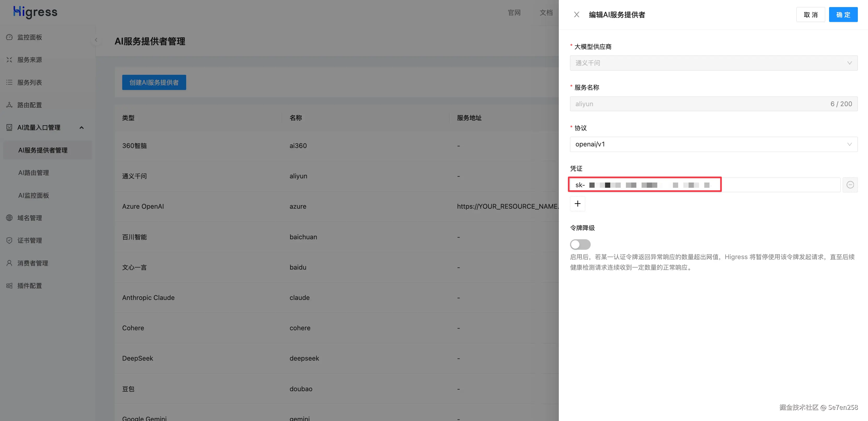Open AI监控面板 menu item
The width and height of the screenshot is (868, 421).
click(x=33, y=195)
